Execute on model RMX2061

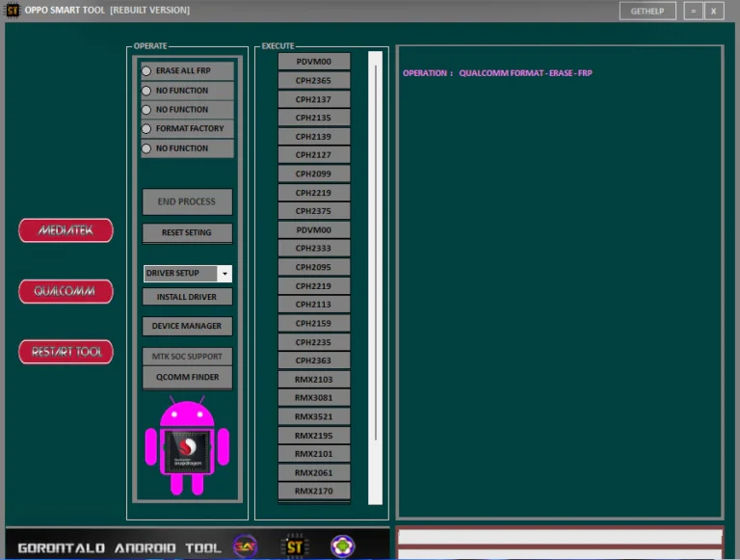click(314, 472)
